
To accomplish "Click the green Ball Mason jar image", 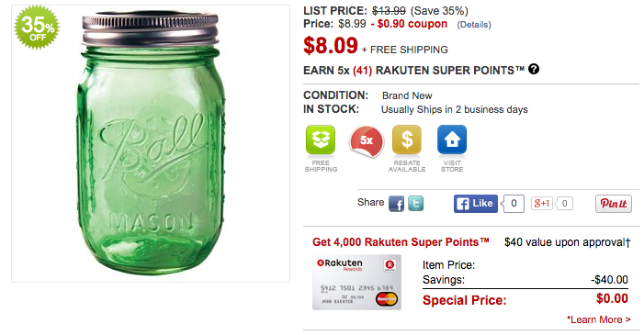I will coord(151,144).
